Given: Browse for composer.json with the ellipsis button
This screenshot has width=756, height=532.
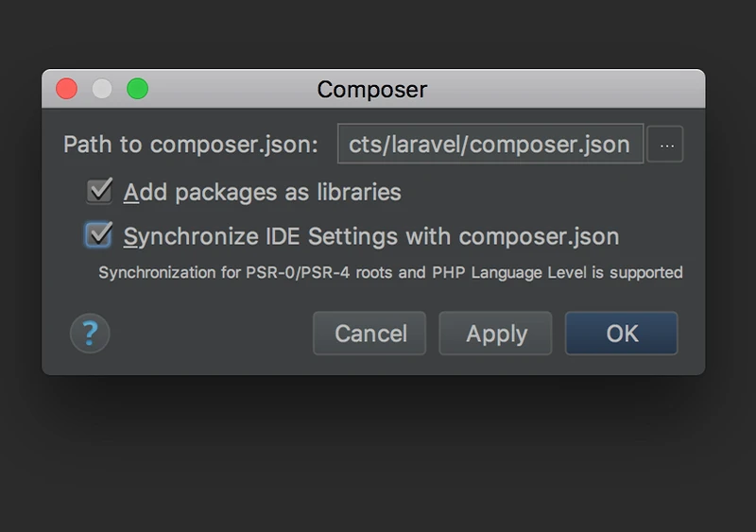Looking at the screenshot, I should click(665, 145).
